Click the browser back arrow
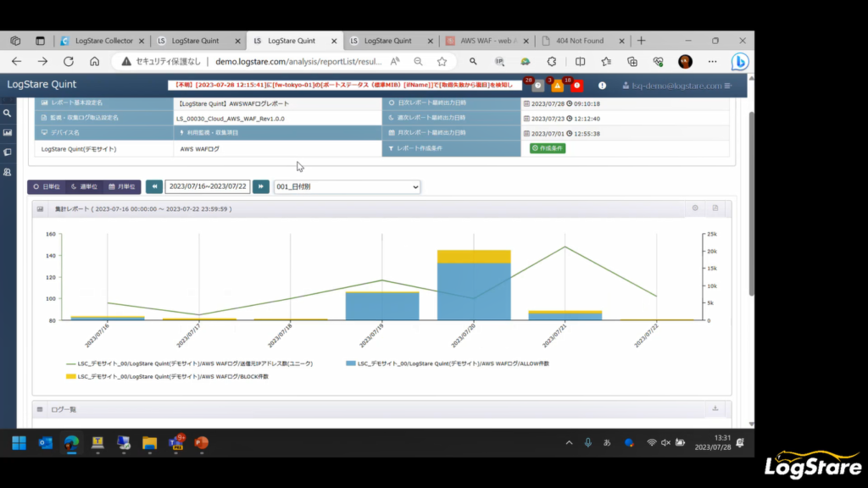868x488 pixels. [x=17, y=61]
